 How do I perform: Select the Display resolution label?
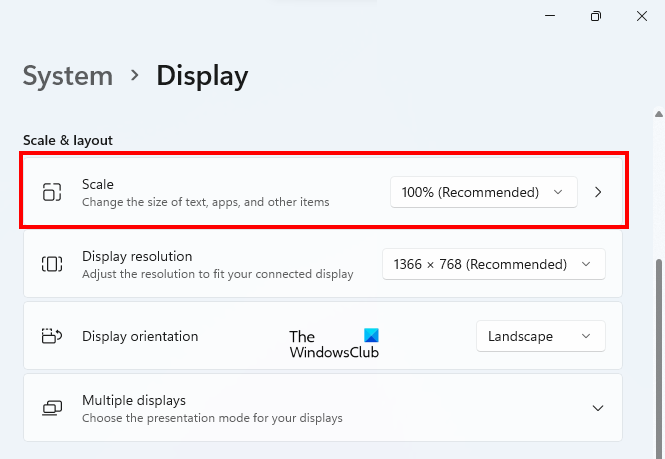pyautogui.click(x=137, y=256)
